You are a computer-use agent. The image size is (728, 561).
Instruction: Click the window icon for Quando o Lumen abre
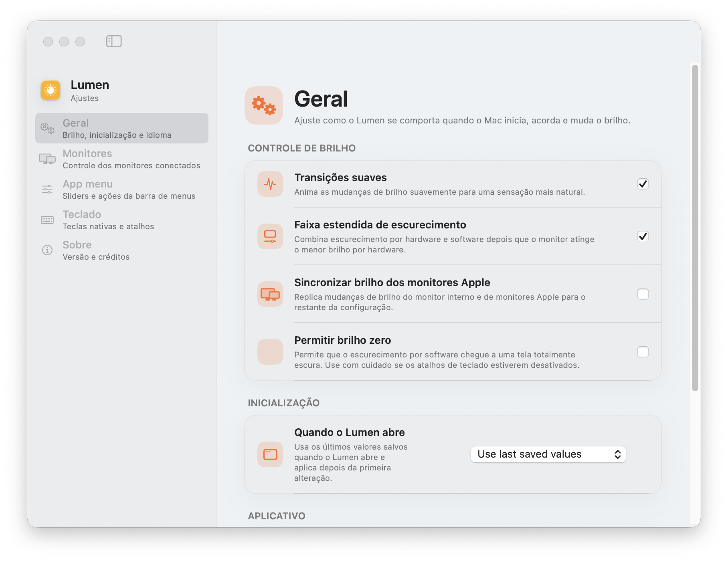point(270,454)
